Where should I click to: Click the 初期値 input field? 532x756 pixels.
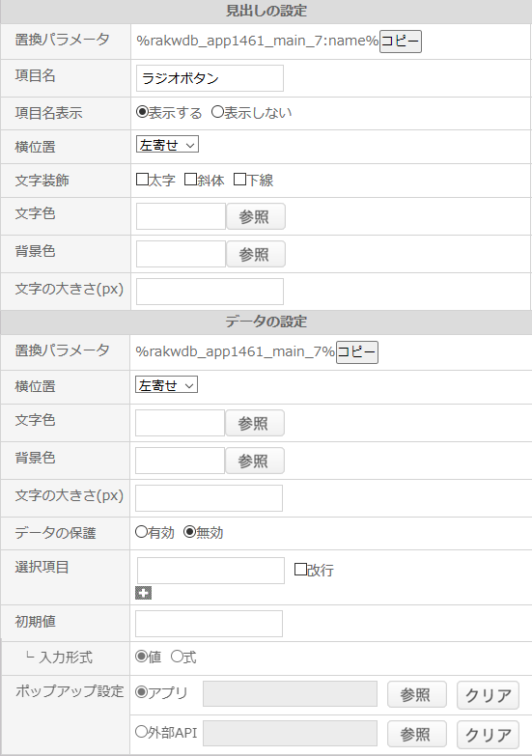(209, 624)
